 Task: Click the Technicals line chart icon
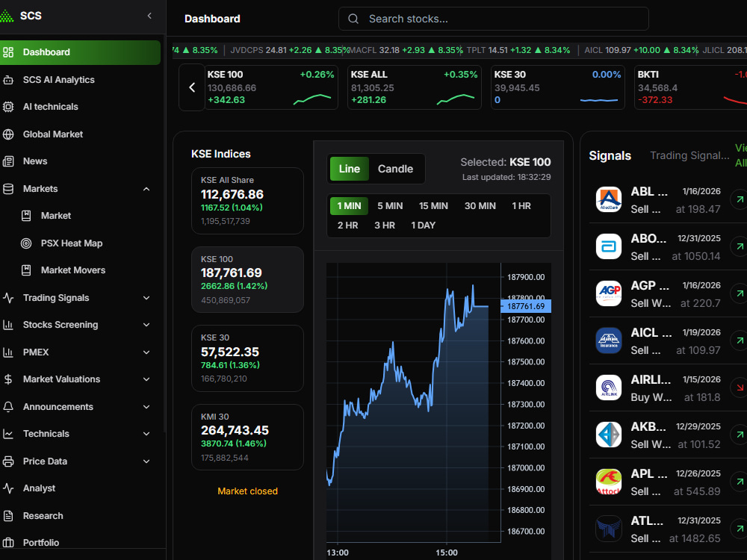click(x=8, y=434)
